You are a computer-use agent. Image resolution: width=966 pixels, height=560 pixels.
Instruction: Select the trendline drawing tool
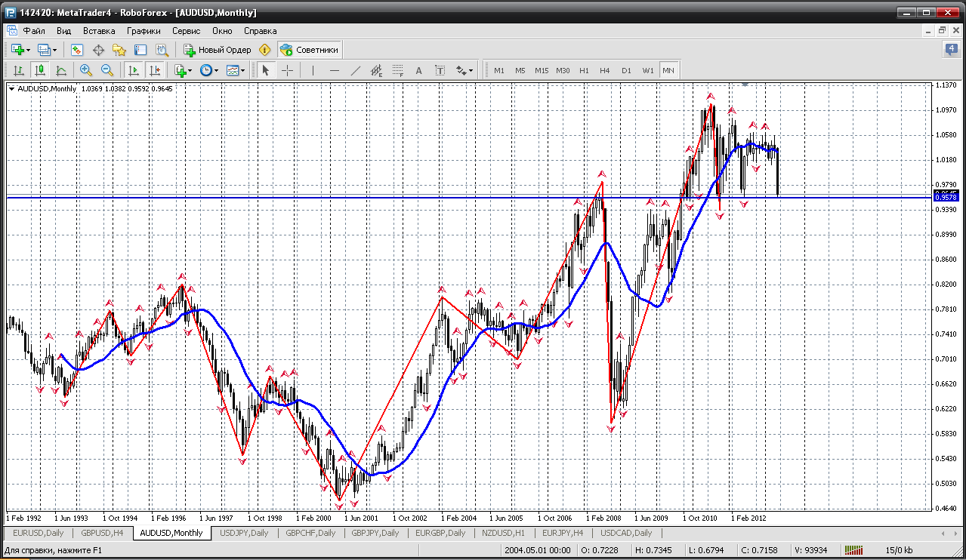[356, 70]
